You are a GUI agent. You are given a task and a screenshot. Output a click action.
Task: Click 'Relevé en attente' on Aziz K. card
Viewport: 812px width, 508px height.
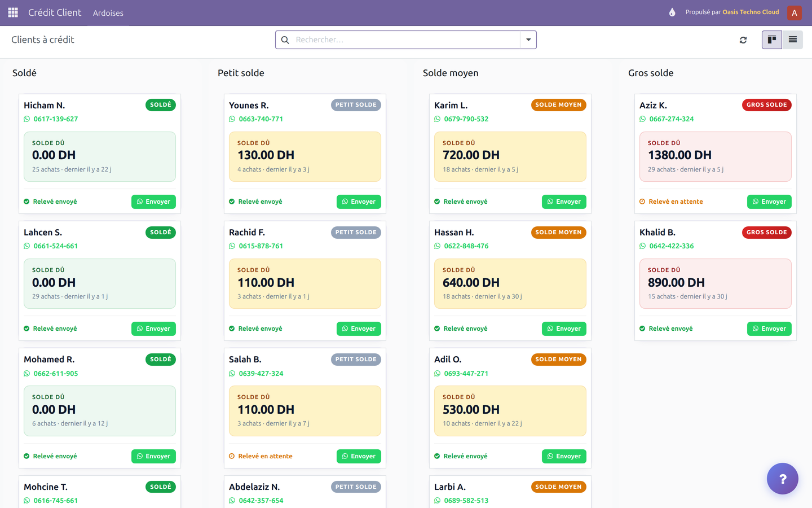coord(671,202)
